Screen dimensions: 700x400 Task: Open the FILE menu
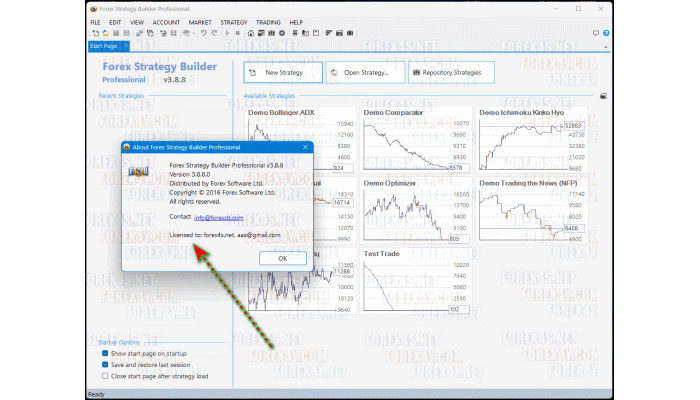[x=96, y=22]
